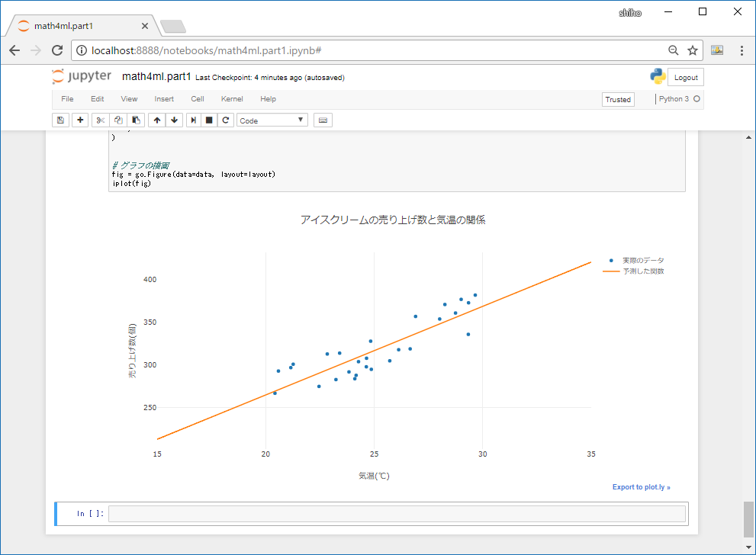This screenshot has height=555, width=756.
Task: Click the In [ ]: cell prompt
Action: pyautogui.click(x=90, y=514)
